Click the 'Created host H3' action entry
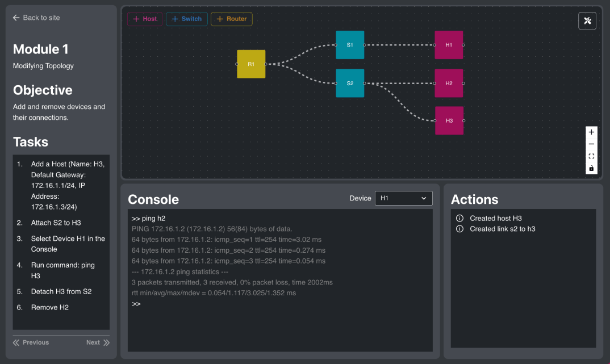610x364 pixels. pyautogui.click(x=495, y=218)
